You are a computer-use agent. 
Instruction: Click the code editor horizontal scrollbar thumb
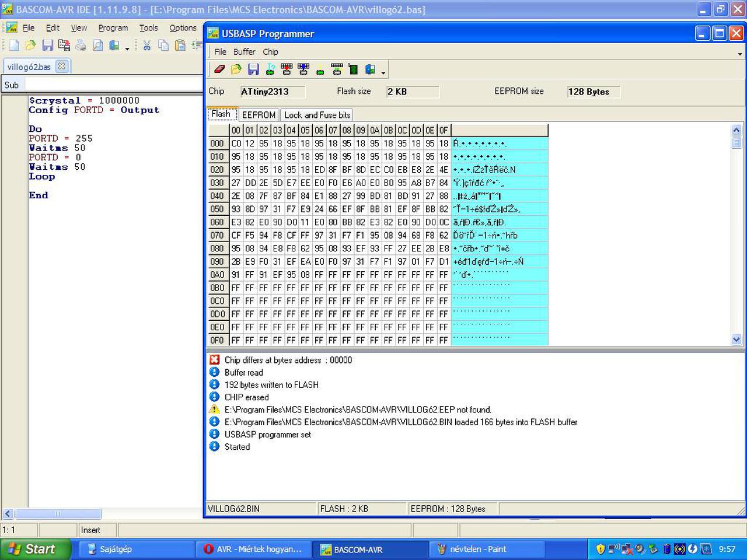click(58, 514)
